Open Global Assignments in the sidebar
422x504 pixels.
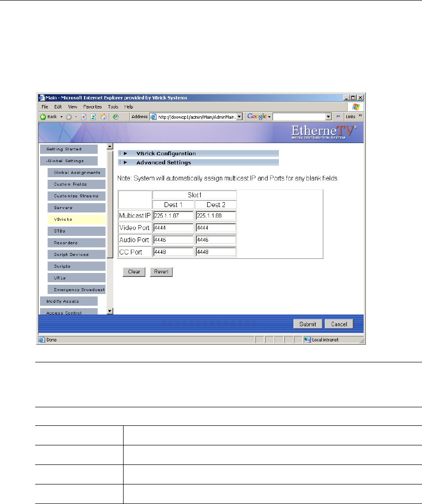point(77,172)
